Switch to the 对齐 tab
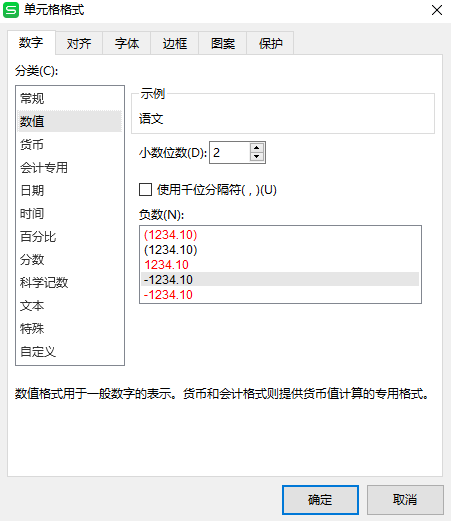This screenshot has width=451, height=521. (x=79, y=43)
